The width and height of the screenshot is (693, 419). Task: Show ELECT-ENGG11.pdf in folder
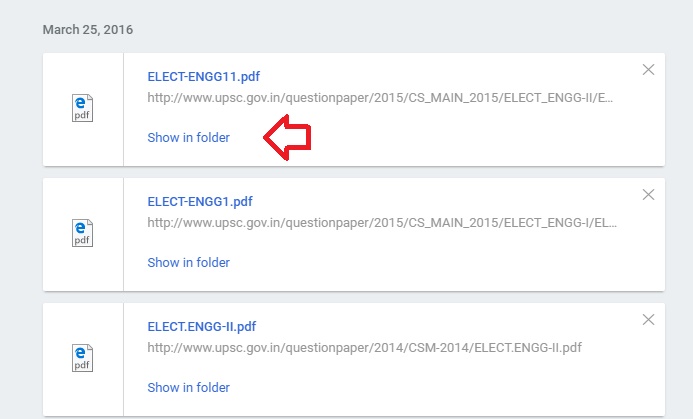188,138
